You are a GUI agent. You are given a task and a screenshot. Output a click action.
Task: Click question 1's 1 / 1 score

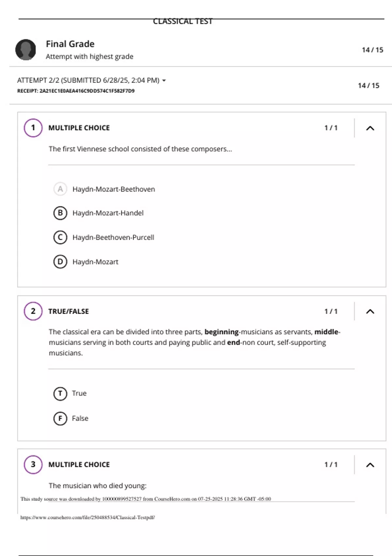[331, 128]
